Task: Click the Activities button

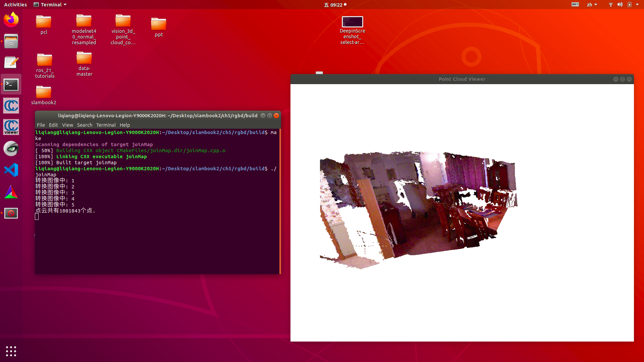Action: click(15, 4)
